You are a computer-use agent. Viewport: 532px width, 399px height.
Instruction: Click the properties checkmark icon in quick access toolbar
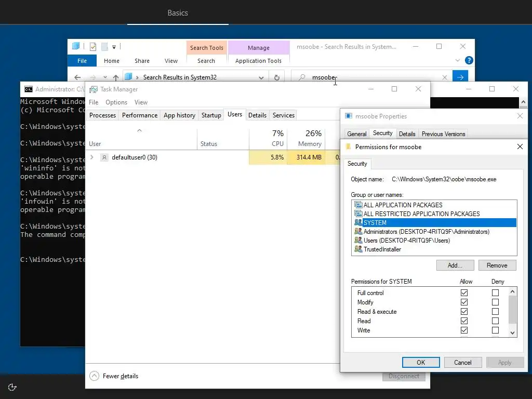[93, 47]
